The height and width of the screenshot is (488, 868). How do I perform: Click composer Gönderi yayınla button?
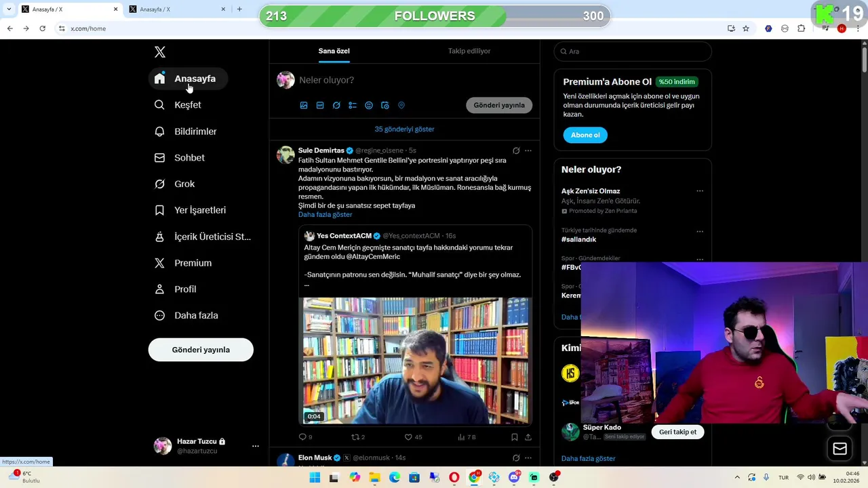(499, 105)
